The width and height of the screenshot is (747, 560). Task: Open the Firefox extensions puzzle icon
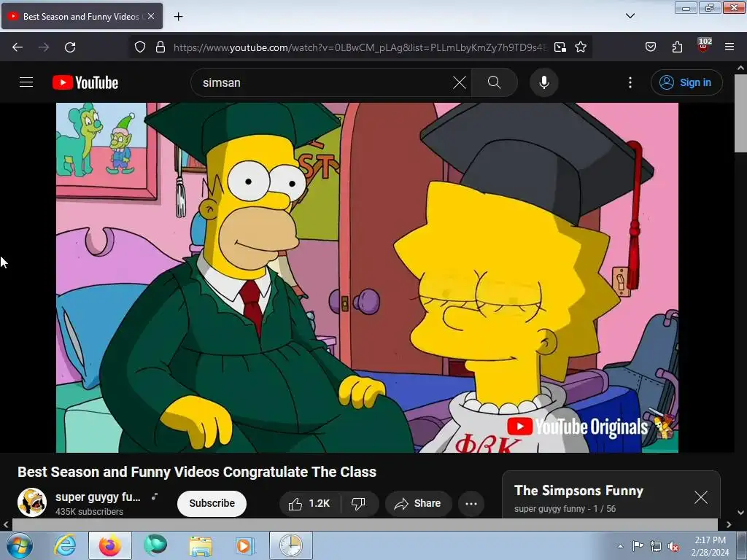[678, 47]
